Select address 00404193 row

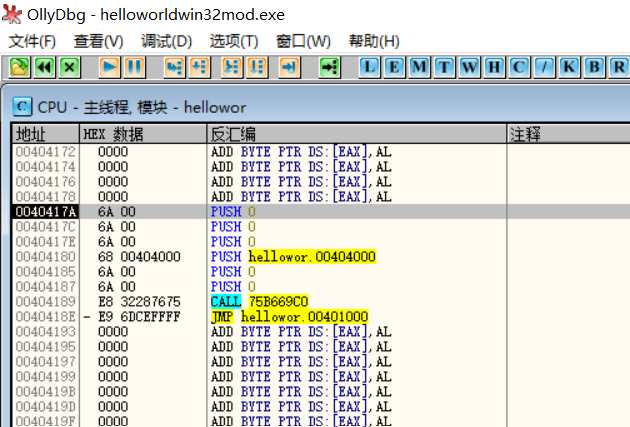point(321,332)
